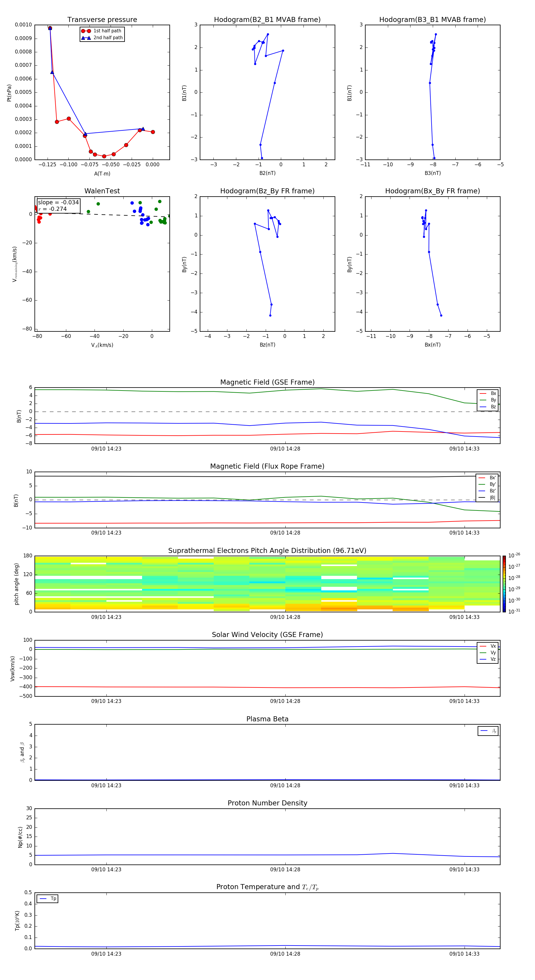Click lowest red point on transverse pressure curve

pos(104,157)
